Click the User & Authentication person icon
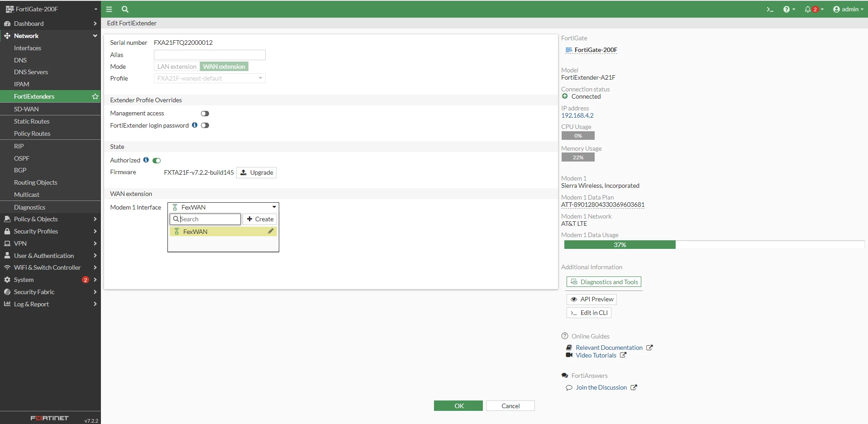The image size is (868, 424). pos(7,256)
